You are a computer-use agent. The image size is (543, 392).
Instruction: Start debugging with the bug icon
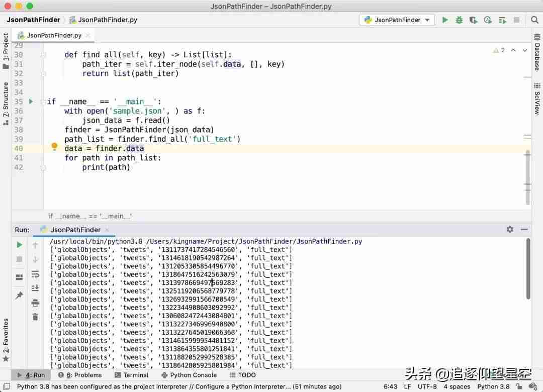pos(459,20)
